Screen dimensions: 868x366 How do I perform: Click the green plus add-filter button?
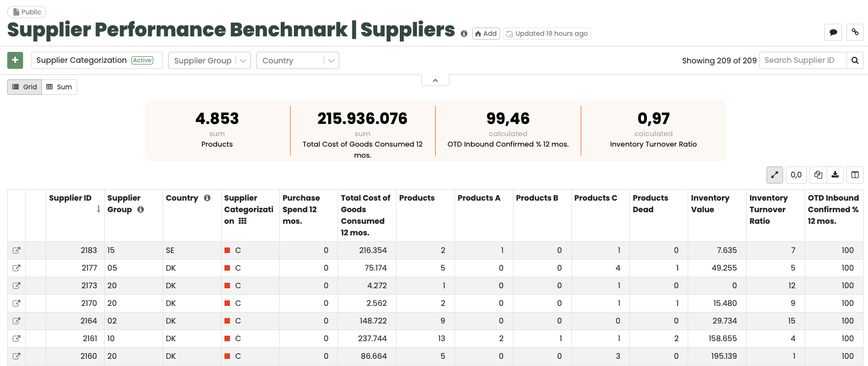point(15,60)
